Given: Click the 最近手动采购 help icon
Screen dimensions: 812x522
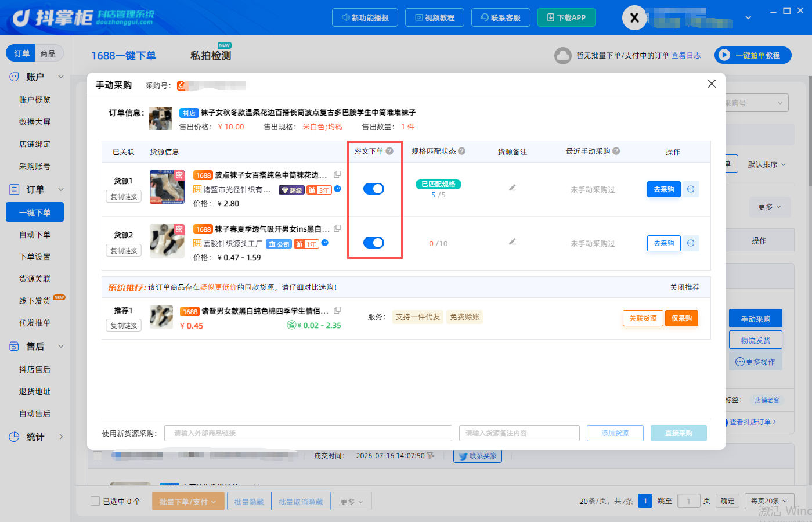Looking at the screenshot, I should click(x=616, y=151).
